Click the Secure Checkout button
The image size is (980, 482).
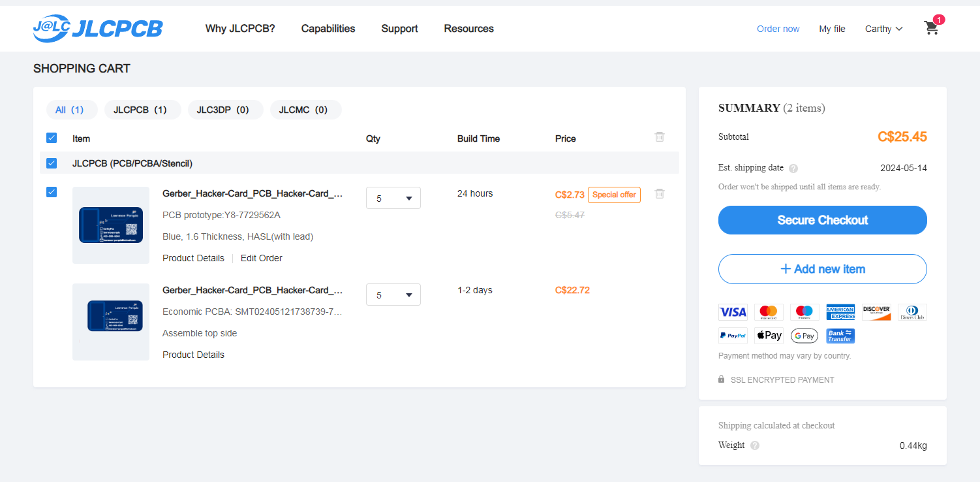822,220
